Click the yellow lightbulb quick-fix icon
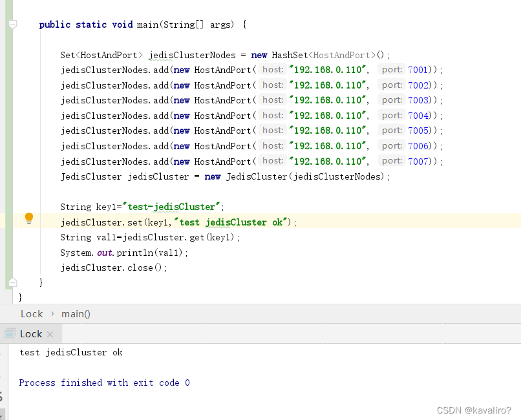The width and height of the screenshot is (521, 420). pos(29,219)
